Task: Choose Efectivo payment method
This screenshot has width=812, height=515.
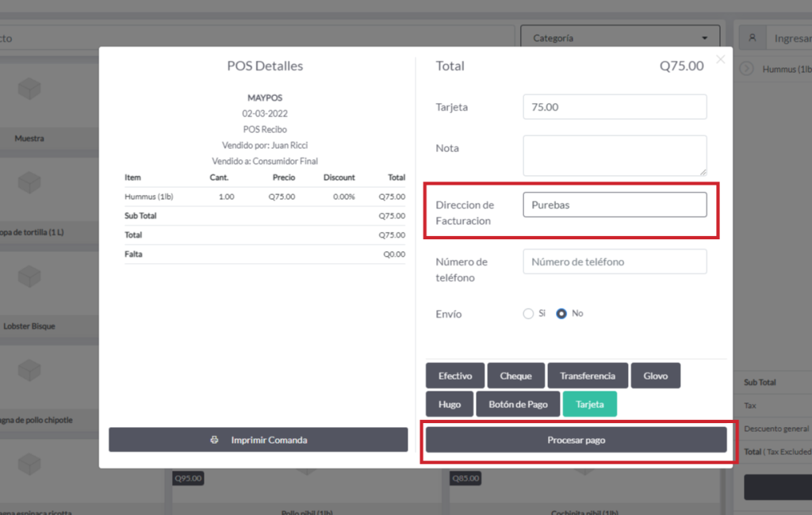Action: [x=455, y=376]
